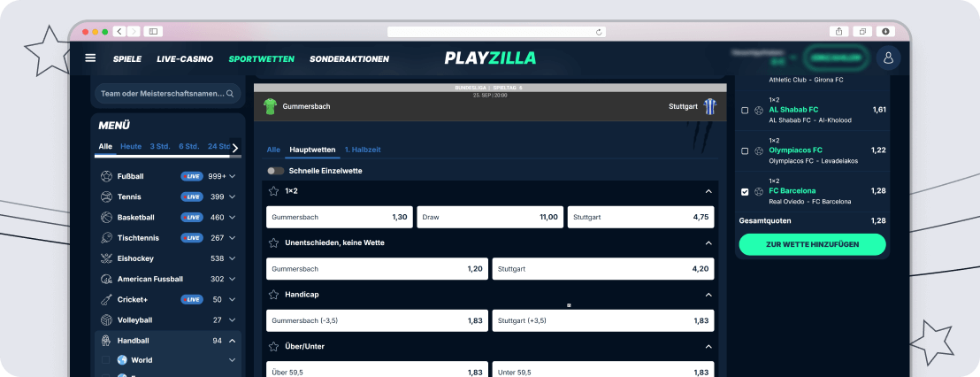Select the Cricket+ sport icon
This screenshot has height=377, width=980.
point(106,299)
